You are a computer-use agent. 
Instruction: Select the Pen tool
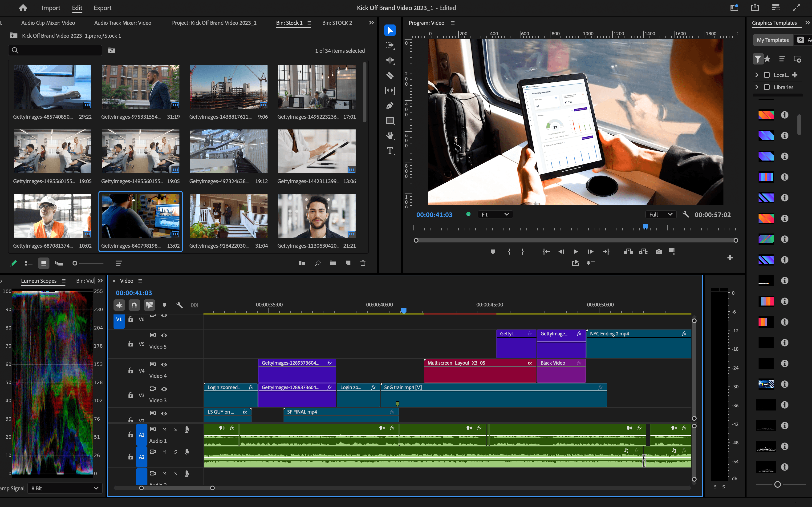tap(390, 106)
